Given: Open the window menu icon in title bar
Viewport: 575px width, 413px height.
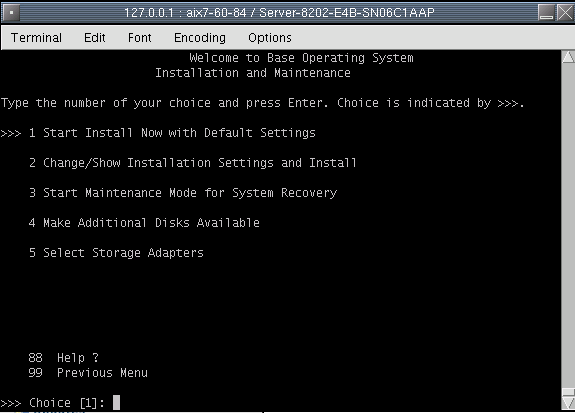Looking at the screenshot, I should pyautogui.click(x=11, y=12).
